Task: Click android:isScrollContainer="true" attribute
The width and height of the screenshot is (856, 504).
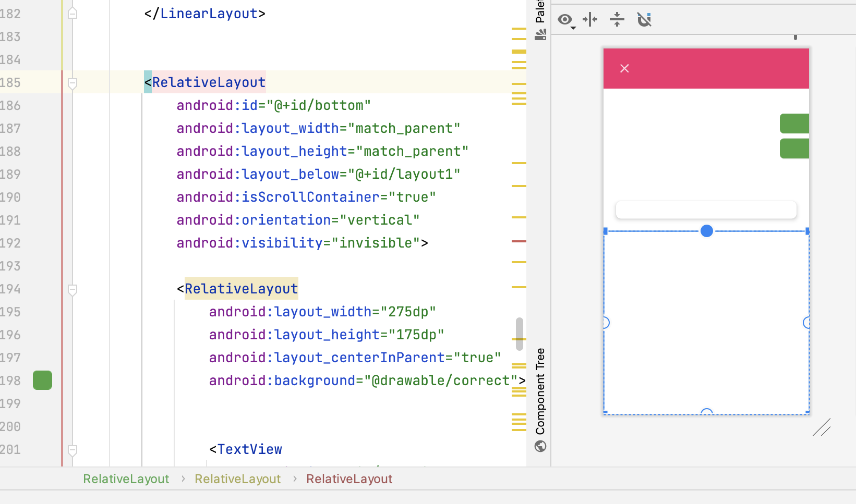Action: tap(306, 197)
